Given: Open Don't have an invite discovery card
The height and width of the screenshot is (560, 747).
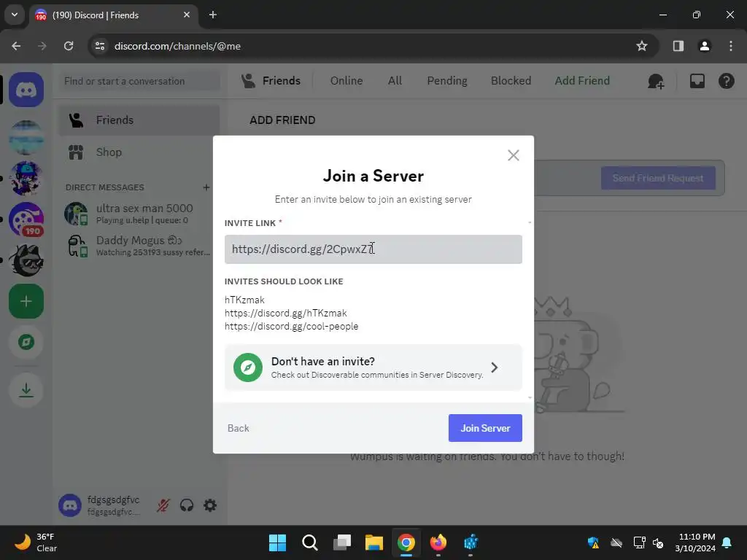Looking at the screenshot, I should click(x=373, y=367).
